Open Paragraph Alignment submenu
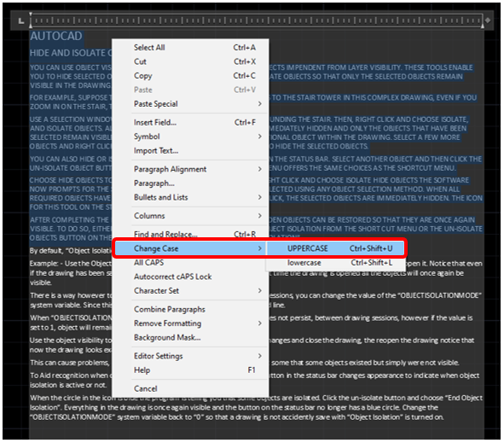504x443 pixels. pos(190,169)
